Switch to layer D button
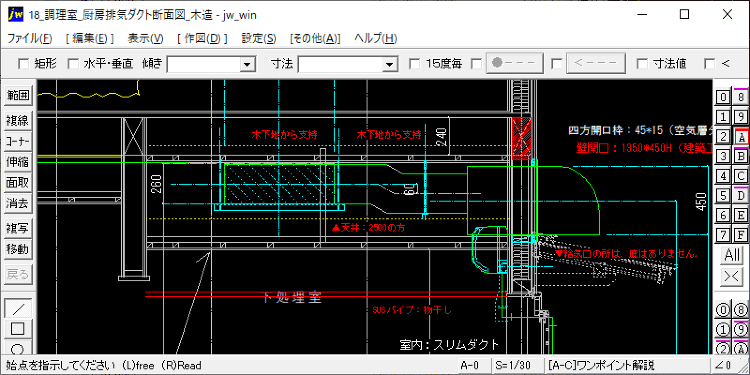750x375 pixels. pyautogui.click(x=741, y=195)
